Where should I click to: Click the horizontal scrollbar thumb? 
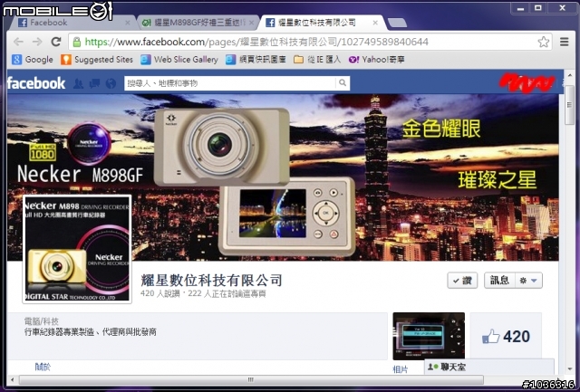pyautogui.click(x=251, y=379)
